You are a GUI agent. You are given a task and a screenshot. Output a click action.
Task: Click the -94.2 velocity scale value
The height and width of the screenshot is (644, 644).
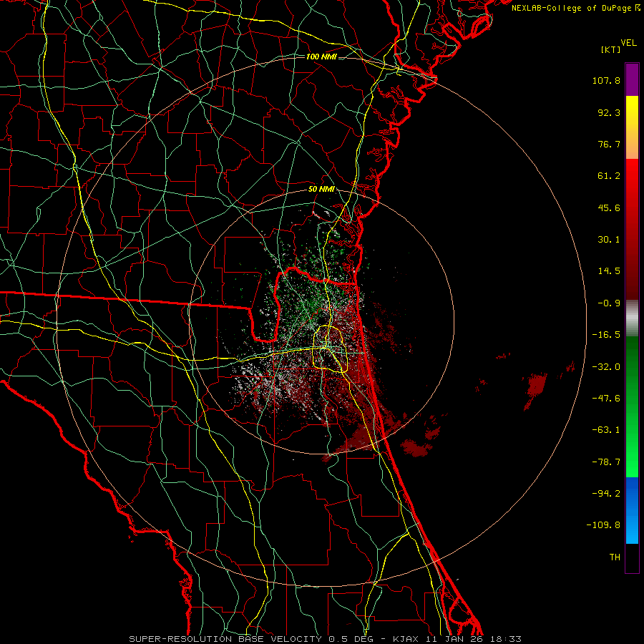[606, 493]
